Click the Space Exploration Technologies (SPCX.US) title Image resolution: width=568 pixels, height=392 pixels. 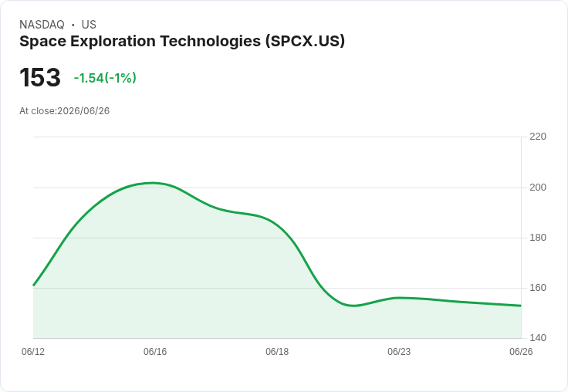(182, 42)
